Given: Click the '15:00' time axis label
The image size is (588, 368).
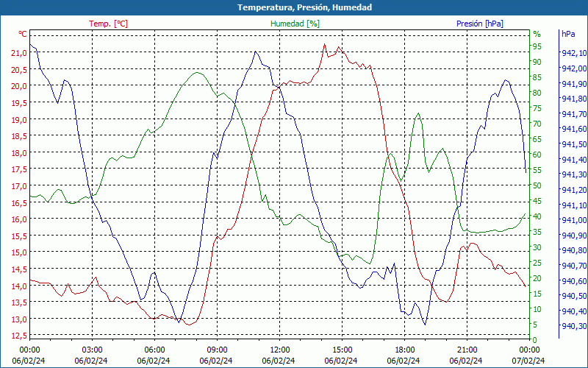Looking at the screenshot, I should 342,350.
